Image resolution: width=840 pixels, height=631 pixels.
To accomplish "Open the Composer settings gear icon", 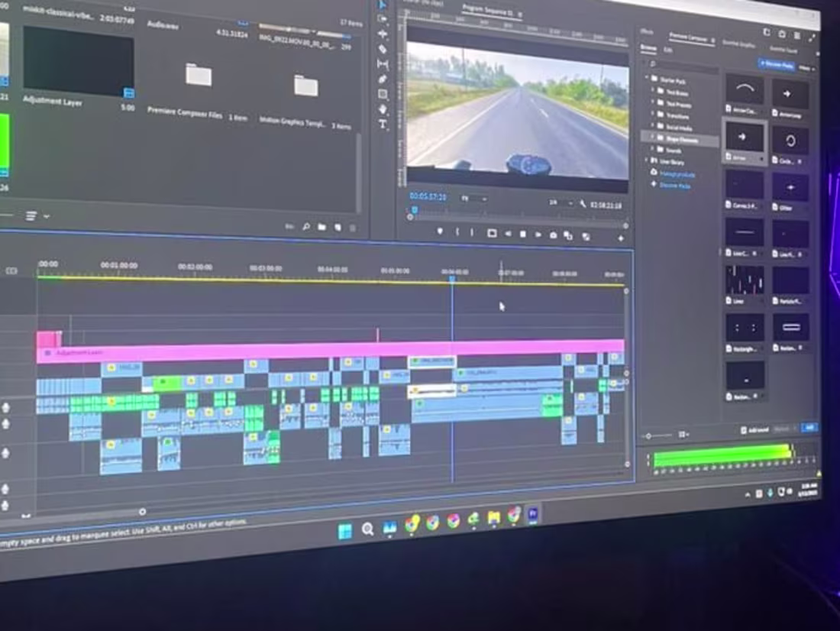I will [x=782, y=34].
